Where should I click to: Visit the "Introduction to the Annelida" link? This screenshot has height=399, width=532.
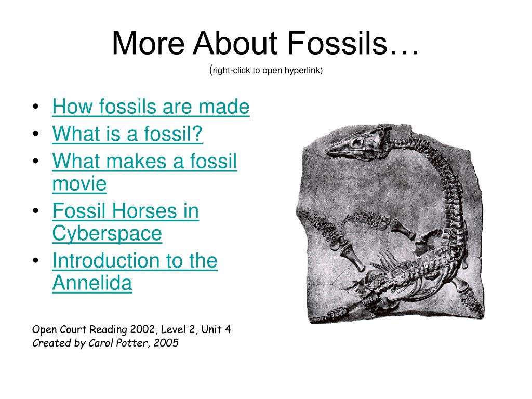click(135, 272)
